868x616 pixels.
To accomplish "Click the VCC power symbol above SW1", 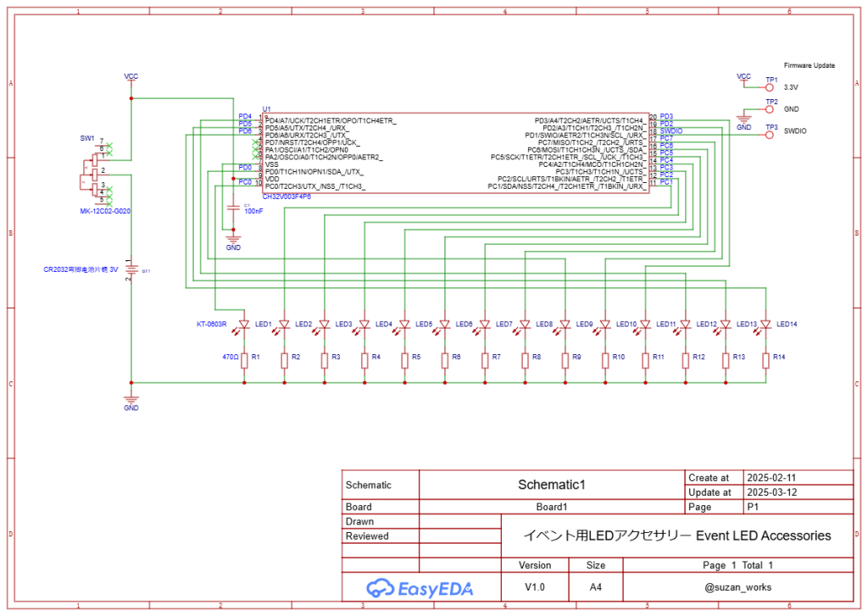I will pos(131,79).
